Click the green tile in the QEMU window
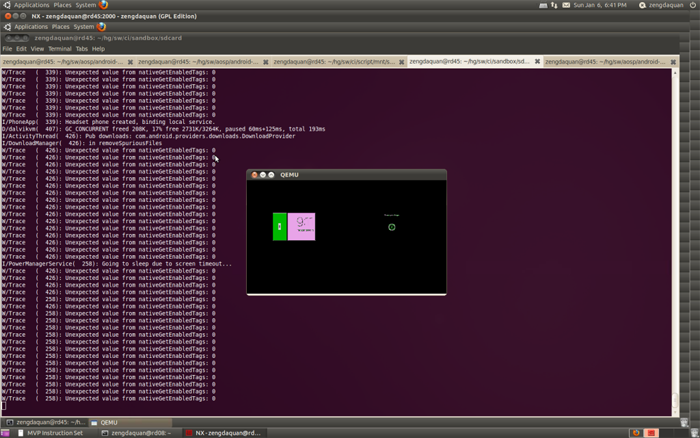700x438 pixels. click(x=280, y=226)
